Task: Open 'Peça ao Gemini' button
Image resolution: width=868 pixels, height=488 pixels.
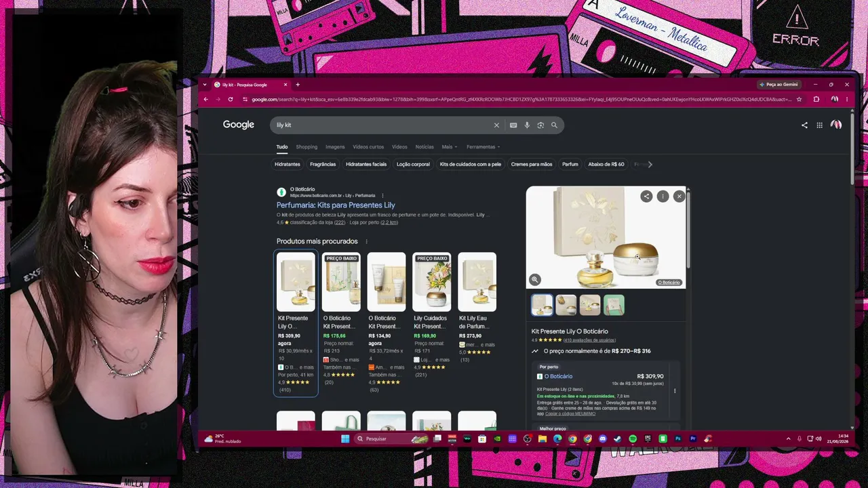Action: [778, 85]
